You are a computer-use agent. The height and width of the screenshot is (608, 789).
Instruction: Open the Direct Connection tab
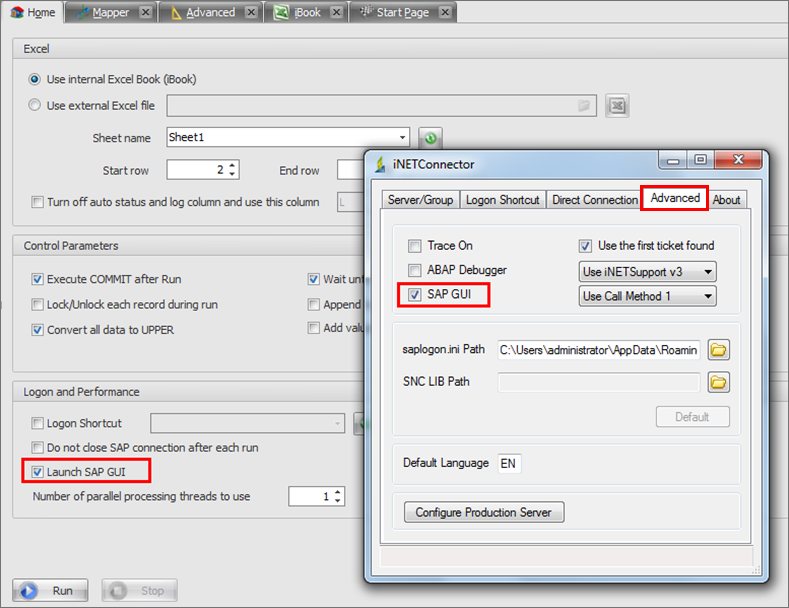click(x=594, y=199)
